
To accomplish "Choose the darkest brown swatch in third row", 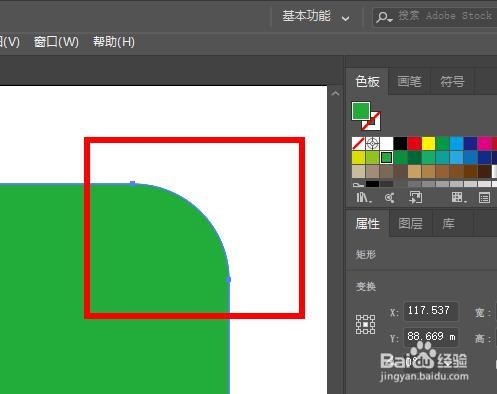I will (x=484, y=172).
